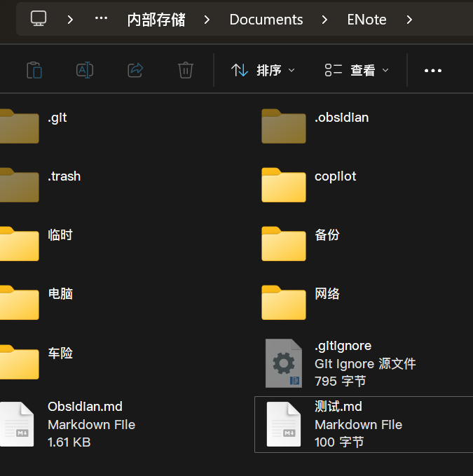This screenshot has width=473, height=476.
Task: Select the 网络 folder icon
Action: (284, 302)
